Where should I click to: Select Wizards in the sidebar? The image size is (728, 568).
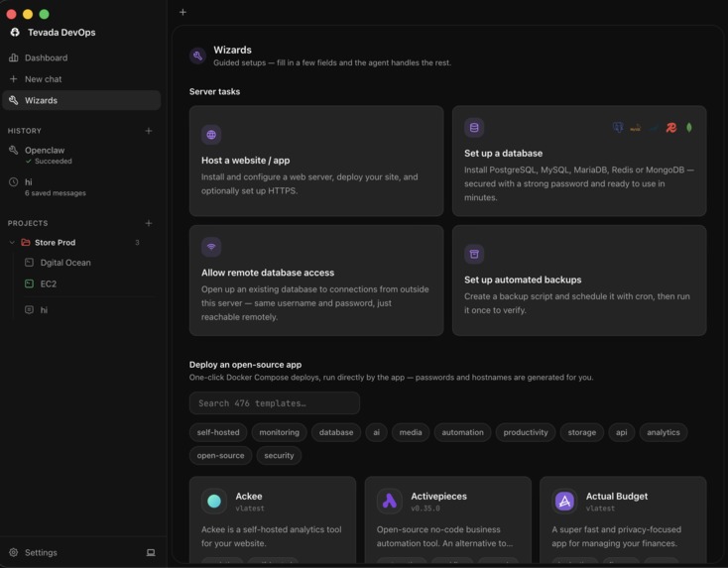point(81,100)
